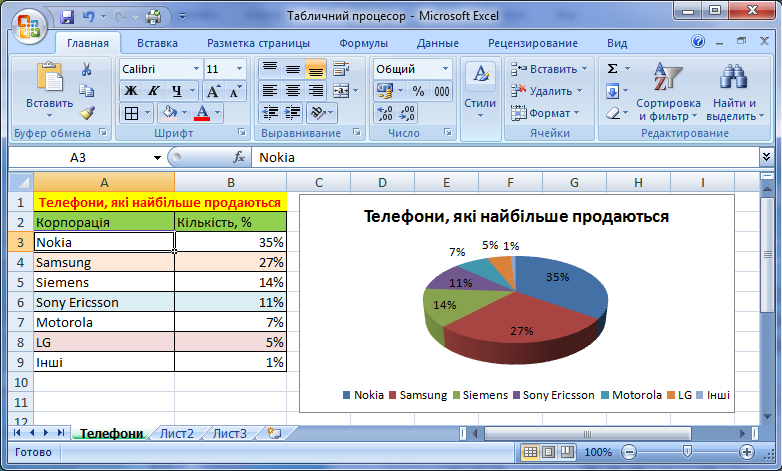782x471 pixels.
Task: Switch to sheet Лист2
Action: coord(177,433)
